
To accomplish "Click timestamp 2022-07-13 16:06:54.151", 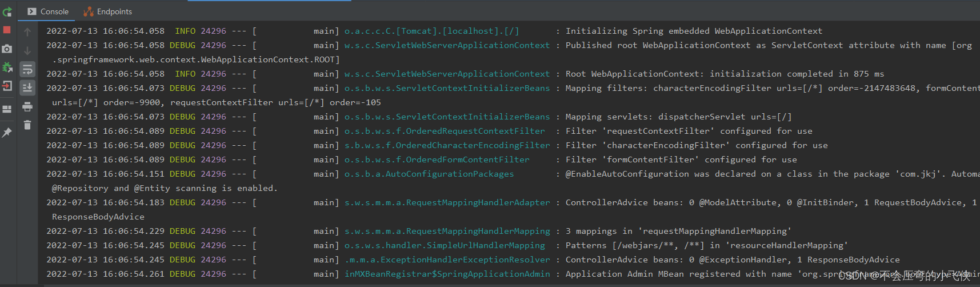I will point(105,174).
